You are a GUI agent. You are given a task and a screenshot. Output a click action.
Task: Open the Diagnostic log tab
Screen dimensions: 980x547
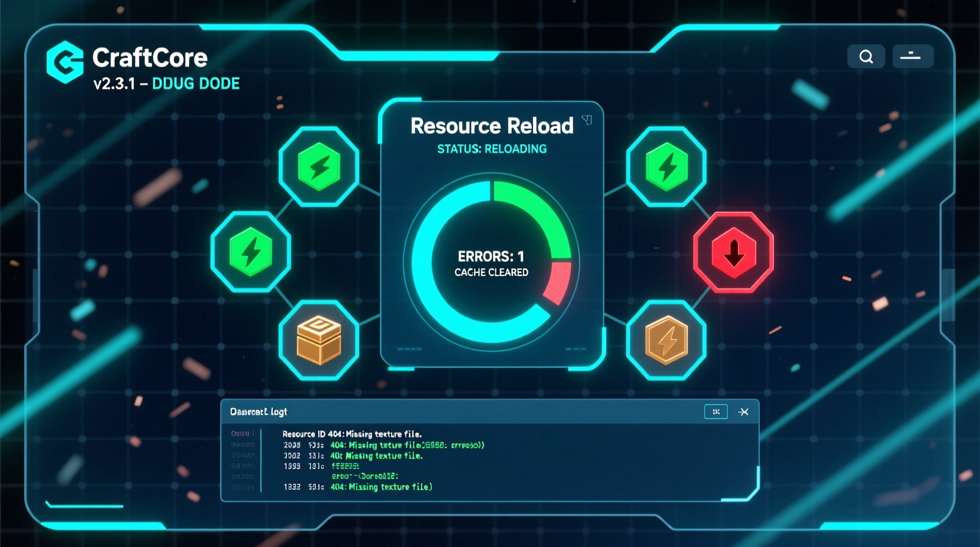257,411
